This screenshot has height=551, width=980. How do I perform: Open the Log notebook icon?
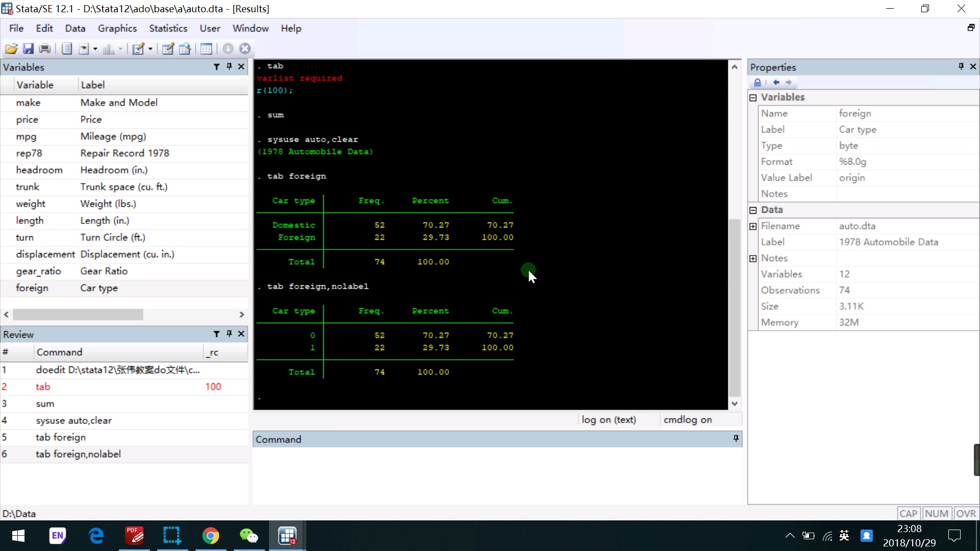point(66,49)
